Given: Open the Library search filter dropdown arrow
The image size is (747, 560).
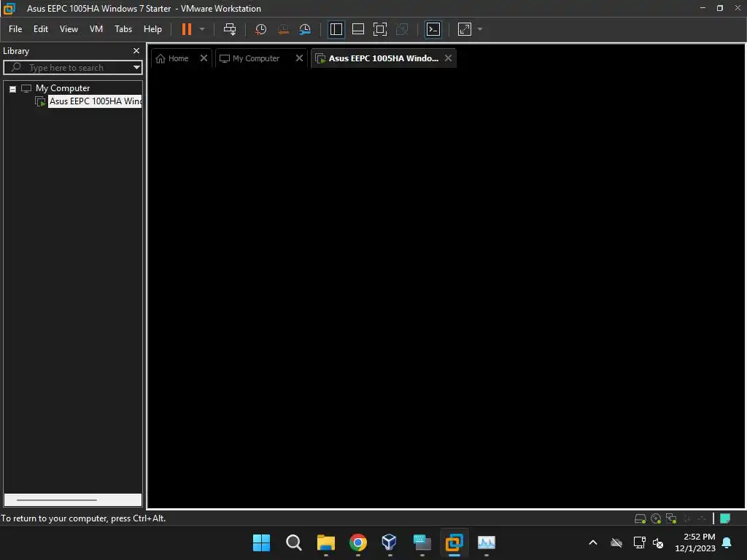Looking at the screenshot, I should (136, 68).
